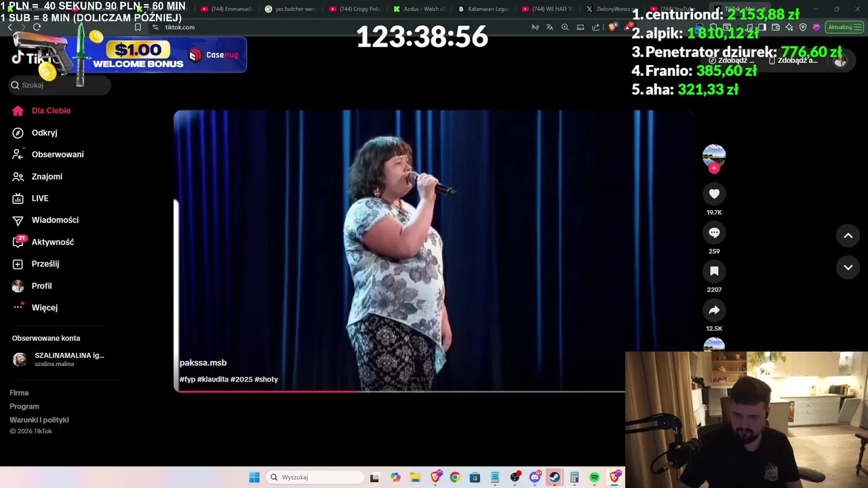This screenshot has height=488, width=868.
Task: Open Spotify from the taskbar
Action: pos(594,477)
